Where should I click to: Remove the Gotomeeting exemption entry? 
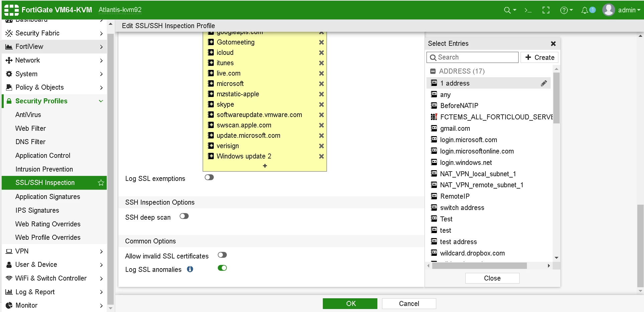click(321, 42)
